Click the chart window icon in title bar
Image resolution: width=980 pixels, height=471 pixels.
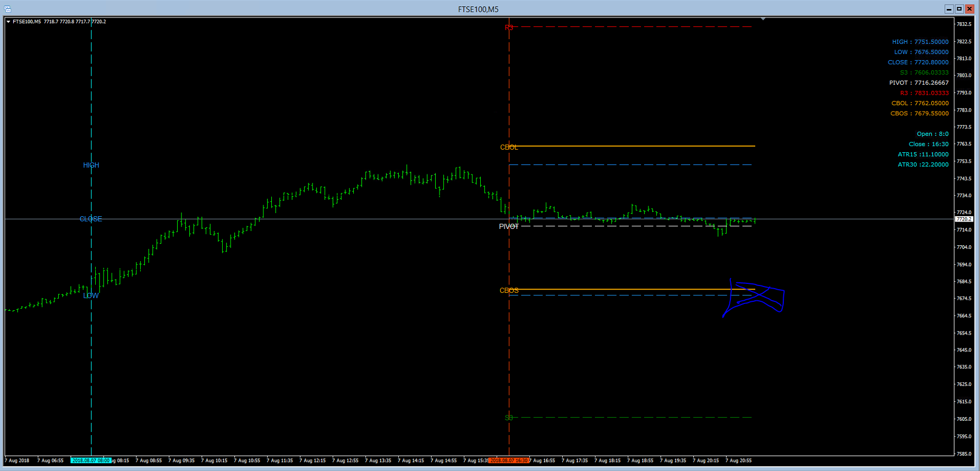pos(7,9)
